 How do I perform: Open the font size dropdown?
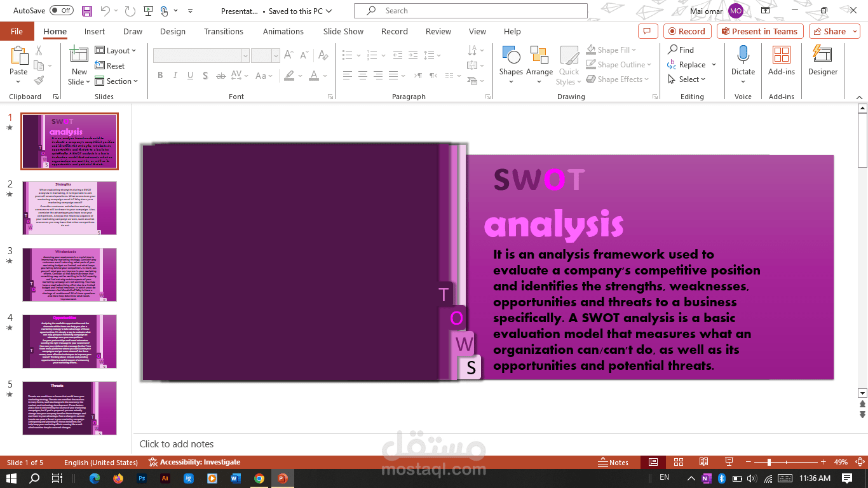pos(275,56)
